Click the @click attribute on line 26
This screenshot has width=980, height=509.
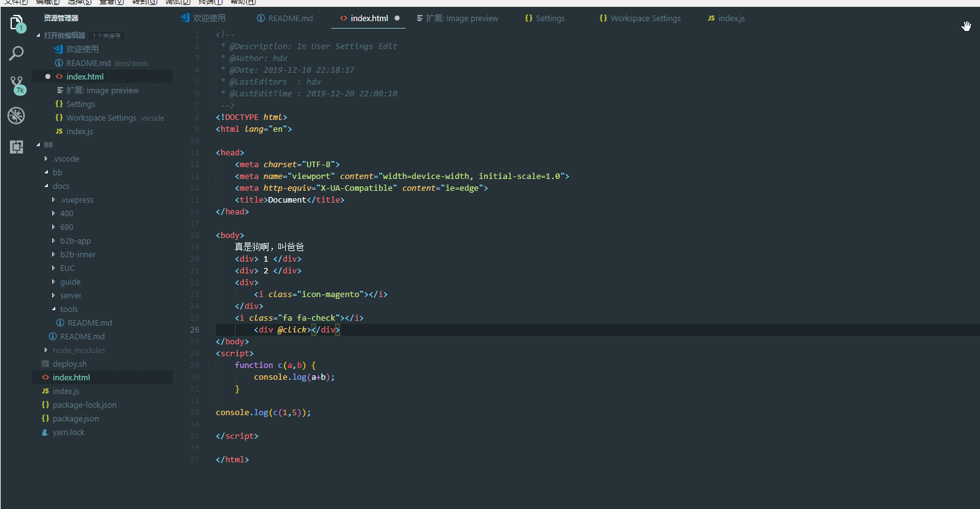pyautogui.click(x=292, y=329)
